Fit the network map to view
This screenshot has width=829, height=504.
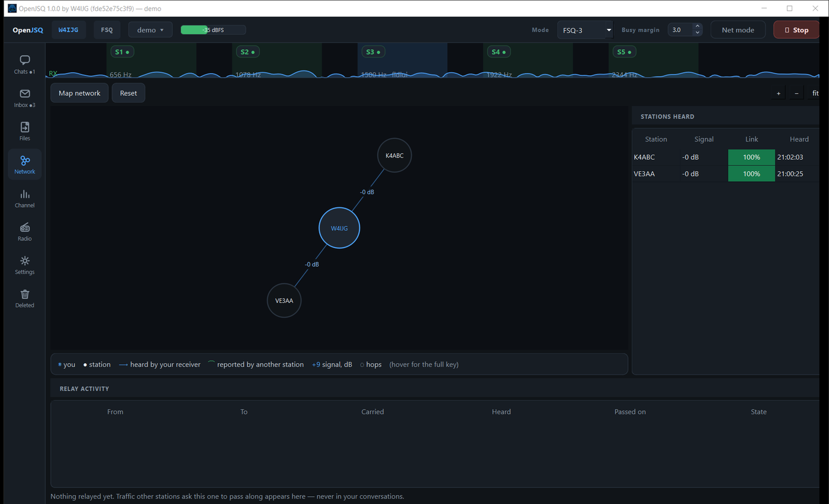click(815, 93)
